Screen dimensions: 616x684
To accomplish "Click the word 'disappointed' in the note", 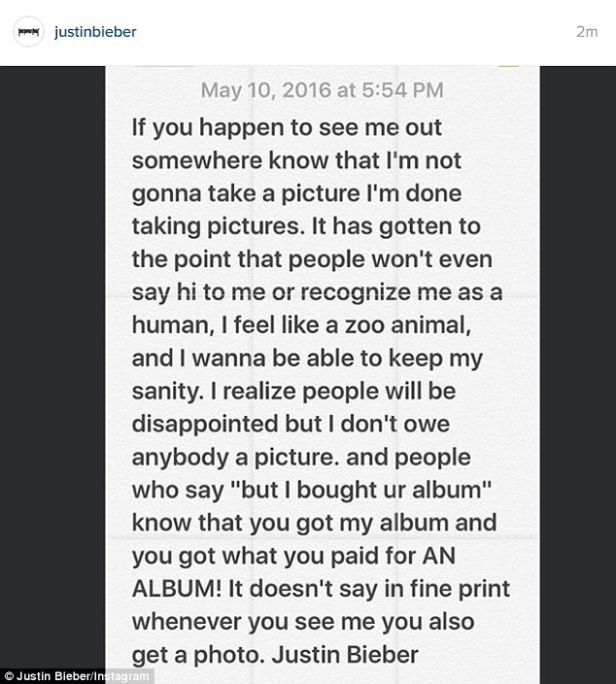I will click(x=205, y=425).
